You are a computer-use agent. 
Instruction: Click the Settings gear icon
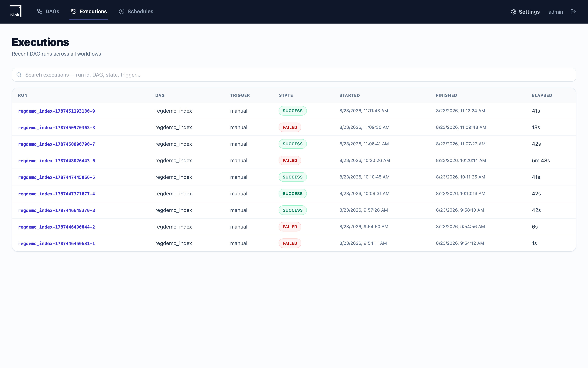[513, 12]
